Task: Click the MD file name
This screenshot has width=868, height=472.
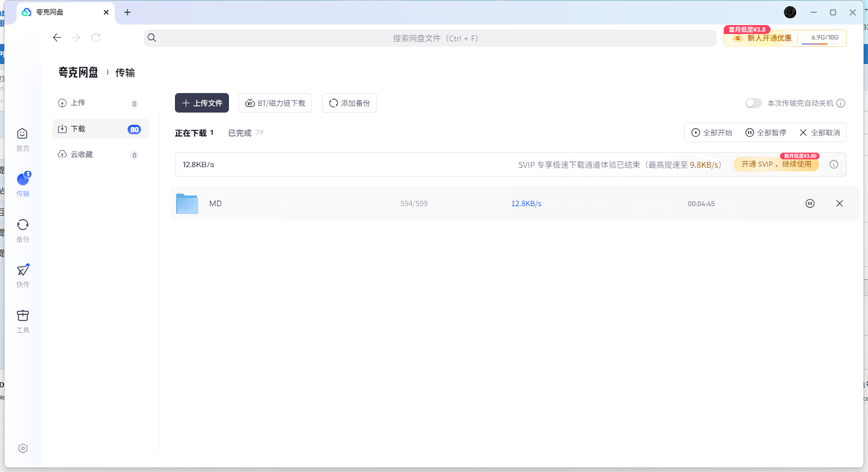Action: (x=216, y=203)
